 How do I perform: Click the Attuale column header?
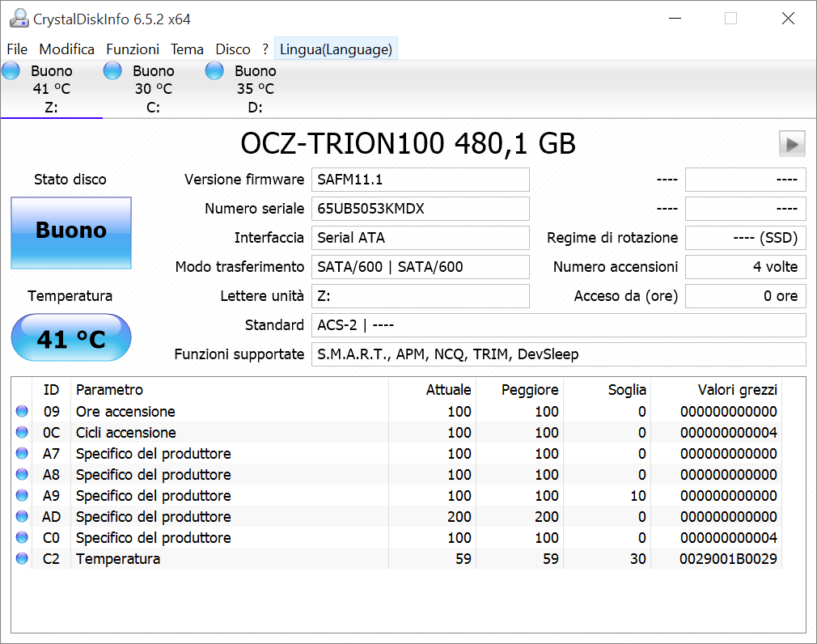click(x=433, y=390)
